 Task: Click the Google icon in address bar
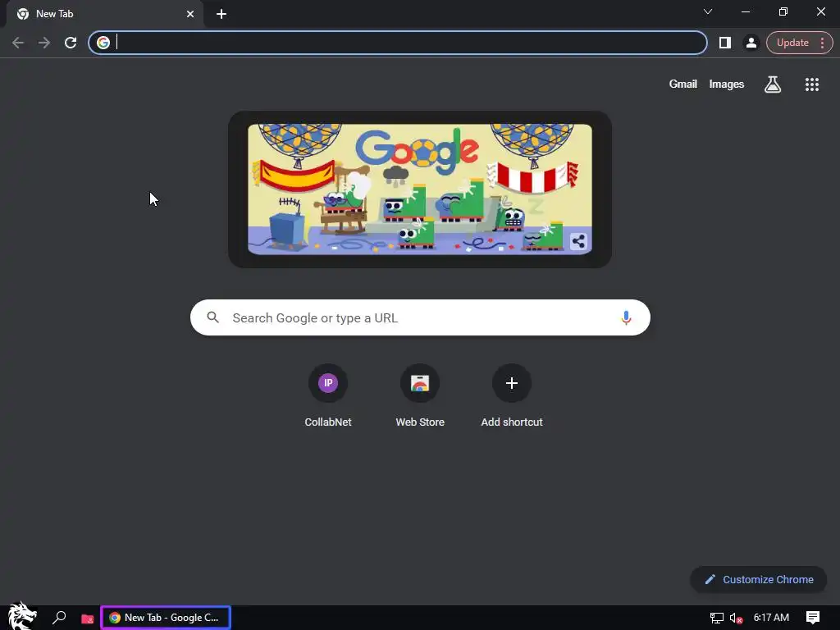click(x=103, y=43)
